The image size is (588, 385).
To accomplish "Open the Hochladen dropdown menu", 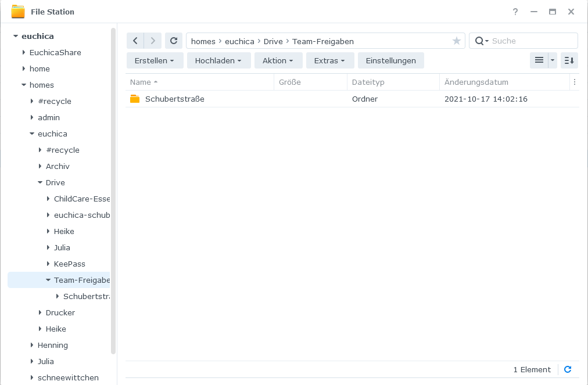I will tap(218, 60).
